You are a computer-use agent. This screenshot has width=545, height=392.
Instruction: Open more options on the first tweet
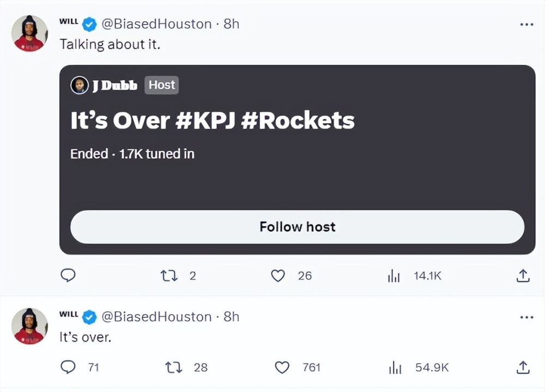526,25
